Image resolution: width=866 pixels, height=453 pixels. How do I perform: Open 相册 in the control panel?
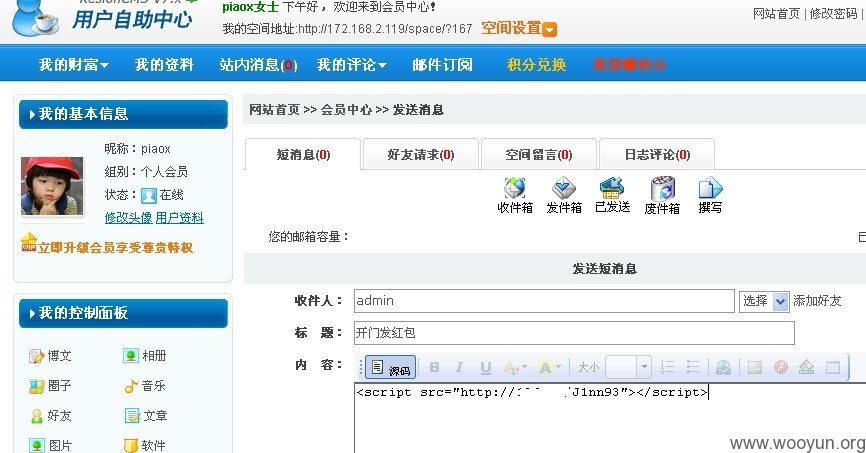coord(145,356)
